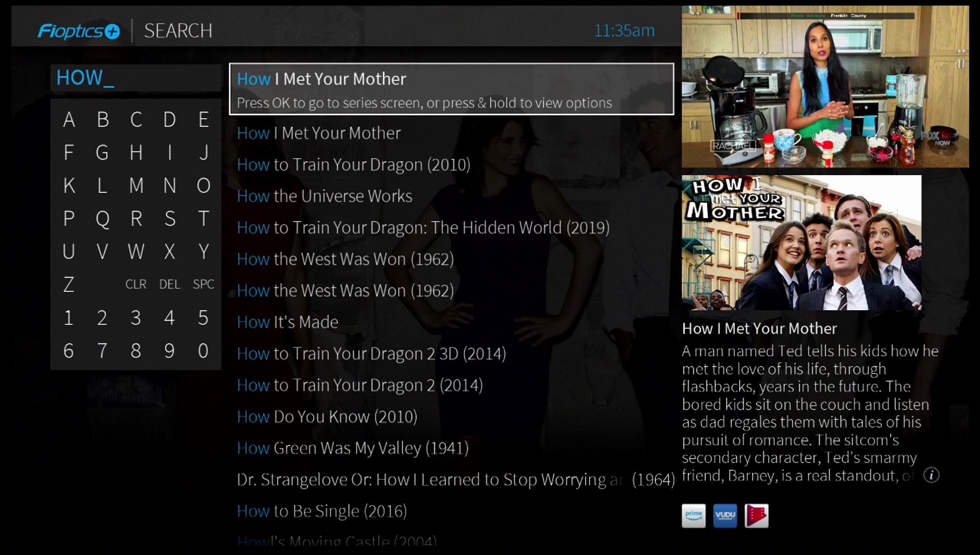Tap number 1 on the keypad

pos(69,318)
